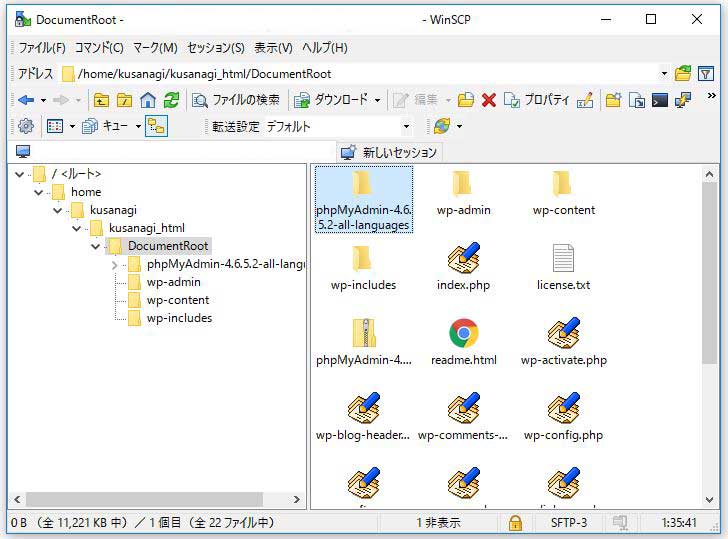Image resolution: width=728 pixels, height=539 pixels.
Task: Click the blue back arrow navigation icon
Action: [x=26, y=100]
